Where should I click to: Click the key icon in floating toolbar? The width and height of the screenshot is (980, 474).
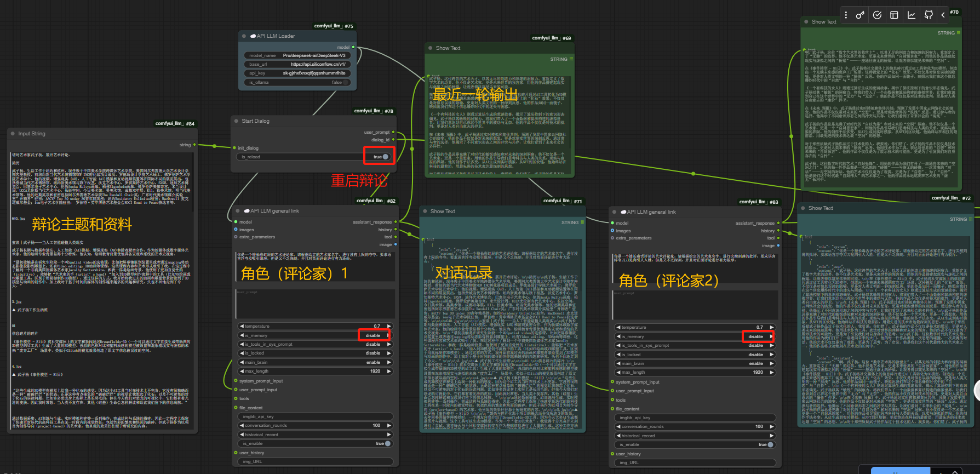click(x=860, y=15)
